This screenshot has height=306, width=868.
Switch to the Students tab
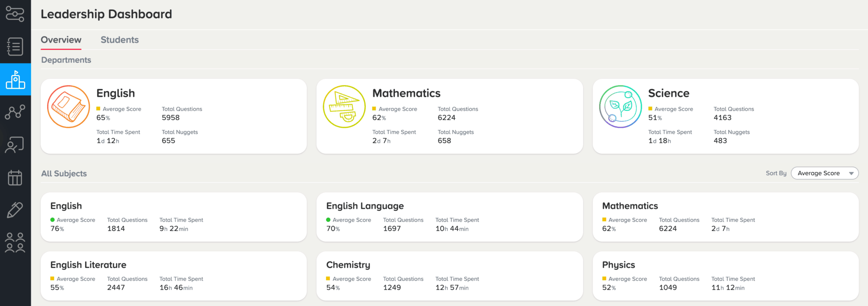coord(120,40)
